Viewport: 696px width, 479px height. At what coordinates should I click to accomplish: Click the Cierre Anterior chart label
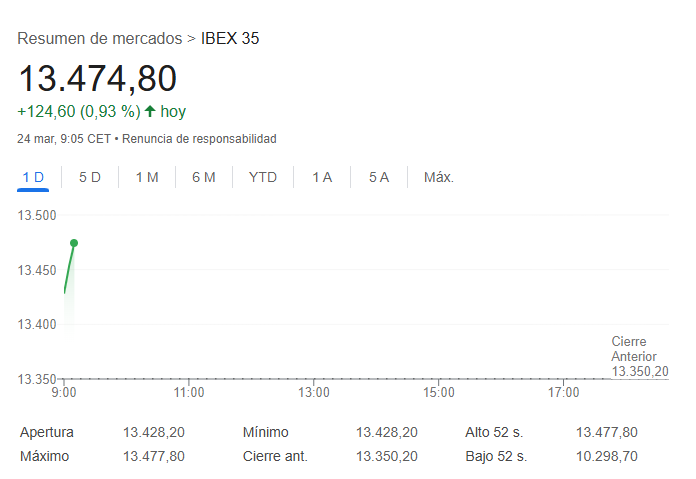tap(634, 349)
